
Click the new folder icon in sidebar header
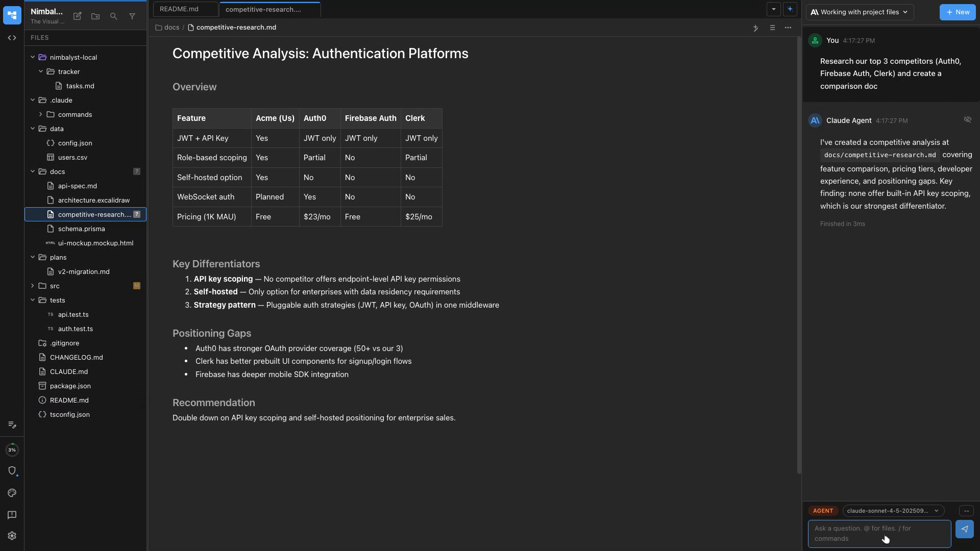(x=95, y=16)
